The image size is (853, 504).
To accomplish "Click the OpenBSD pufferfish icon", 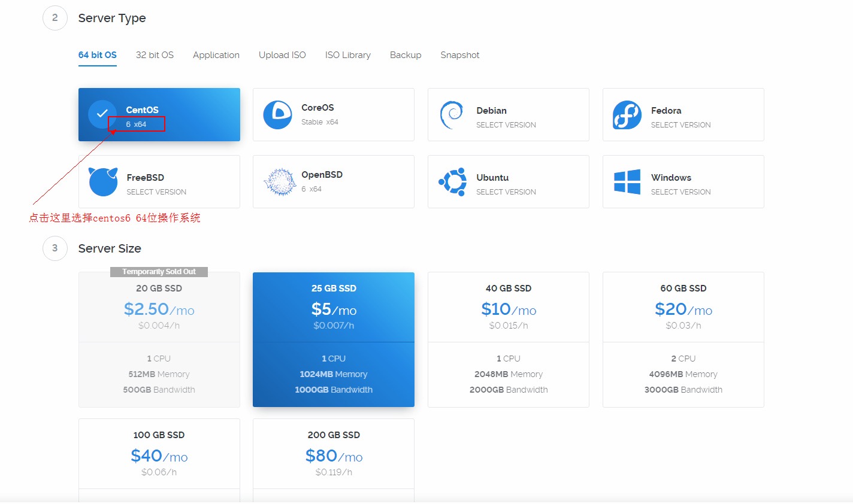I will 279,182.
